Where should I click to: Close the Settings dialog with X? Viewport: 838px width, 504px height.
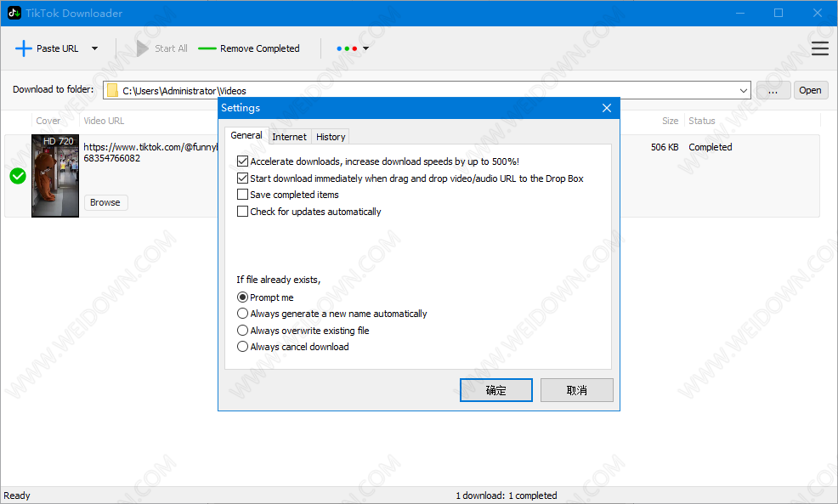[607, 108]
